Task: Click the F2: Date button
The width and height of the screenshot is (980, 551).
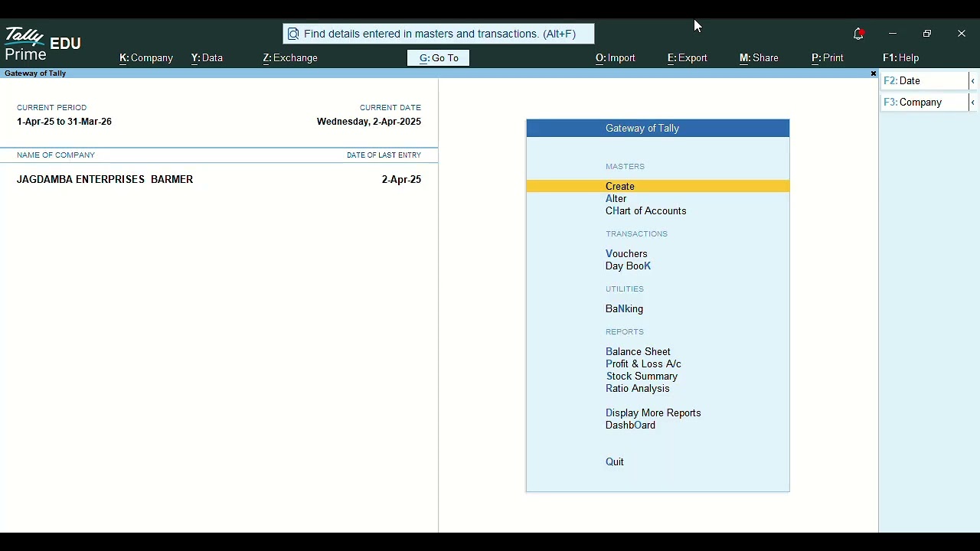Action: click(x=925, y=81)
